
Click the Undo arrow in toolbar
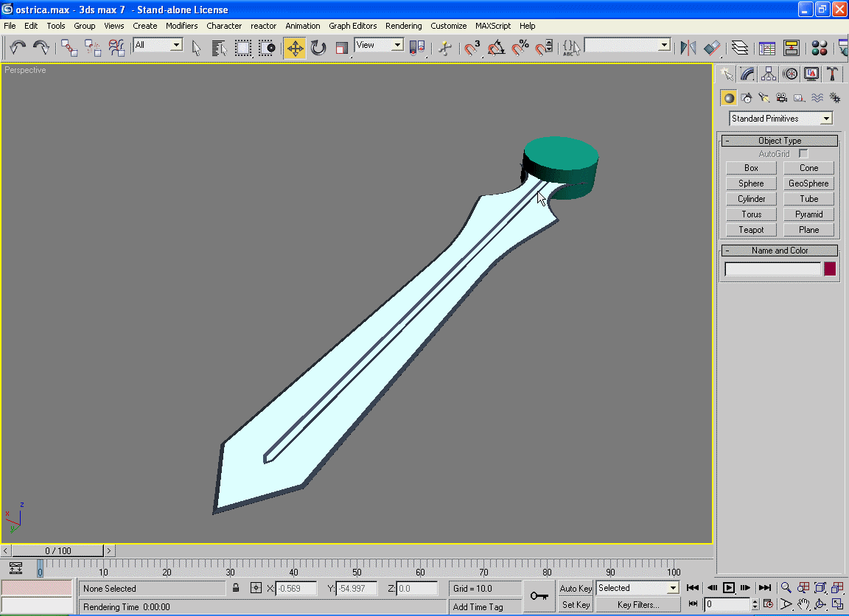[18, 49]
